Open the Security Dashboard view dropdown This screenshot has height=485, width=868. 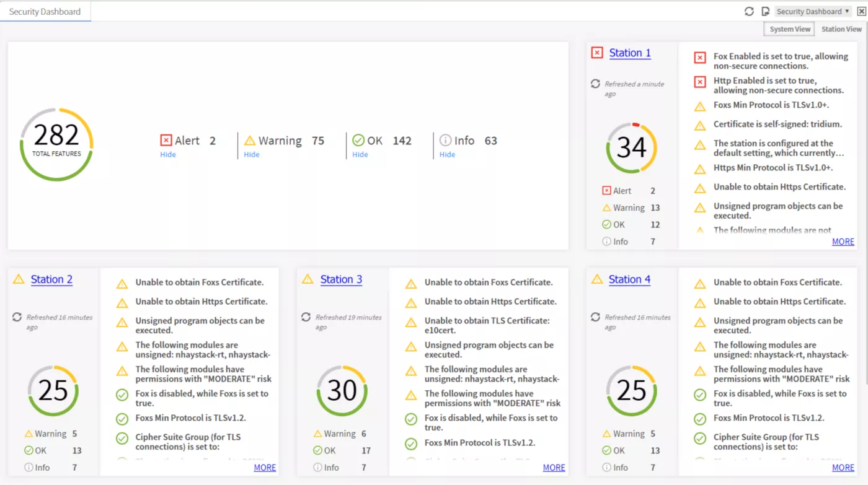click(x=813, y=11)
